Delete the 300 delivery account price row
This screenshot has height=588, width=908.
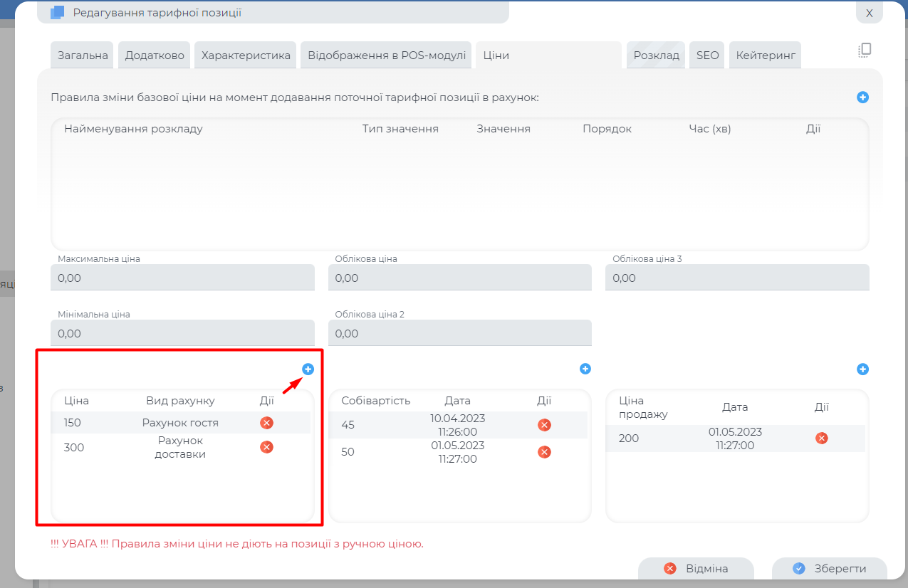266,447
